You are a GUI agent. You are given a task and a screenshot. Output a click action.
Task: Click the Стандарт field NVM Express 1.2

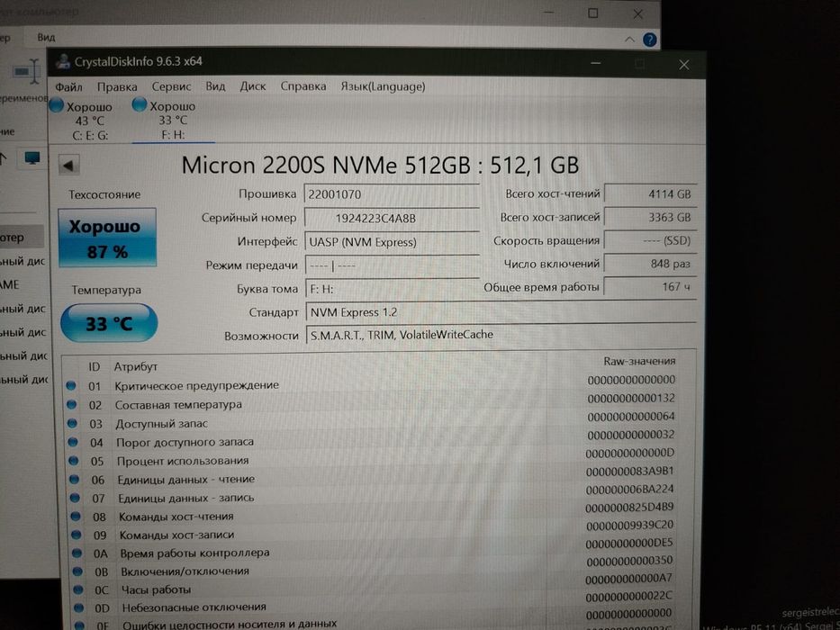click(x=501, y=311)
